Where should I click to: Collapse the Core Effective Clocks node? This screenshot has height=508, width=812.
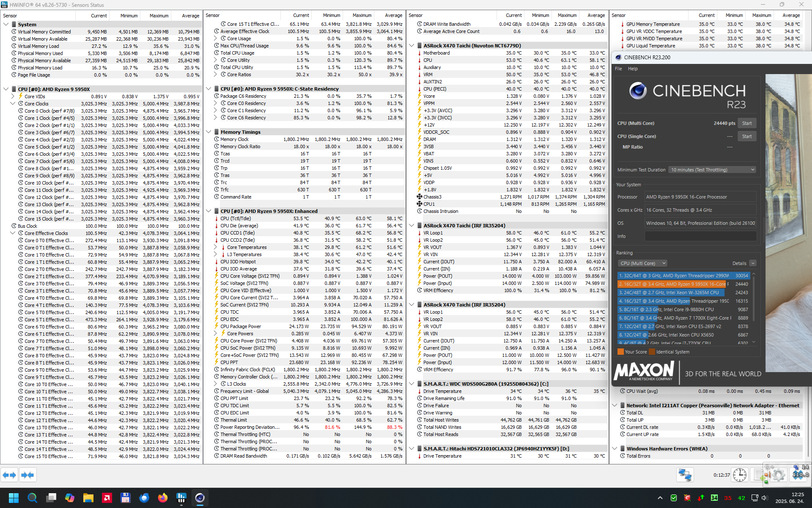(13, 233)
